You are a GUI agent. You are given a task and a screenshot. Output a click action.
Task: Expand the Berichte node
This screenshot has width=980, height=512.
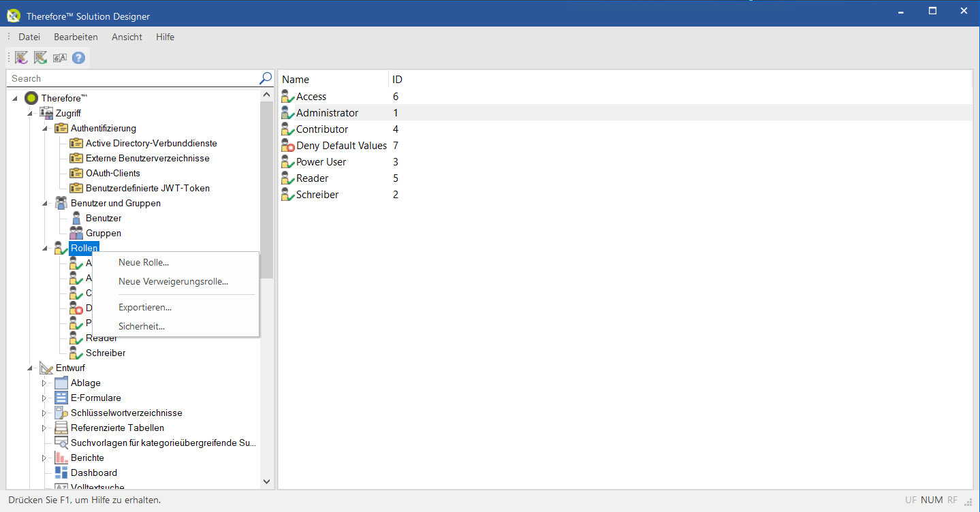point(44,458)
